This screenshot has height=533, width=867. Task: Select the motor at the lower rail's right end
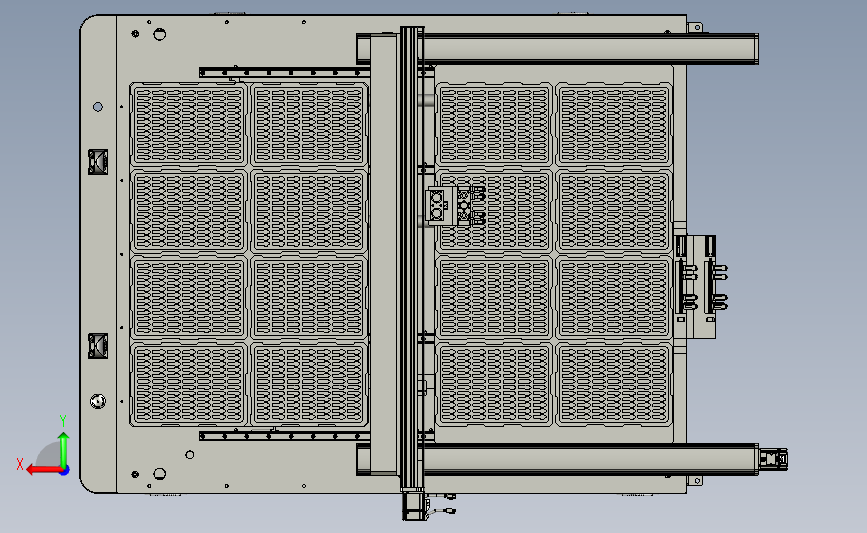[x=773, y=459]
